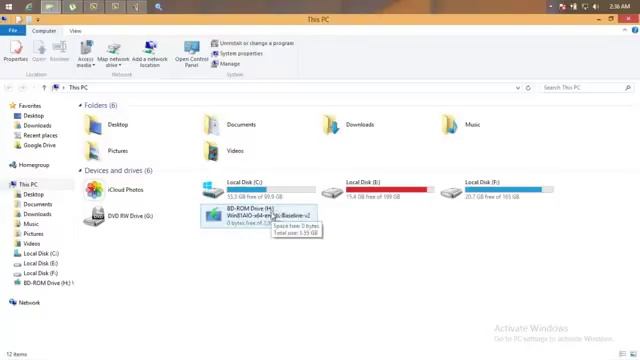Open Documents under This PC sidebar
The image size is (640, 360).
(38, 204)
